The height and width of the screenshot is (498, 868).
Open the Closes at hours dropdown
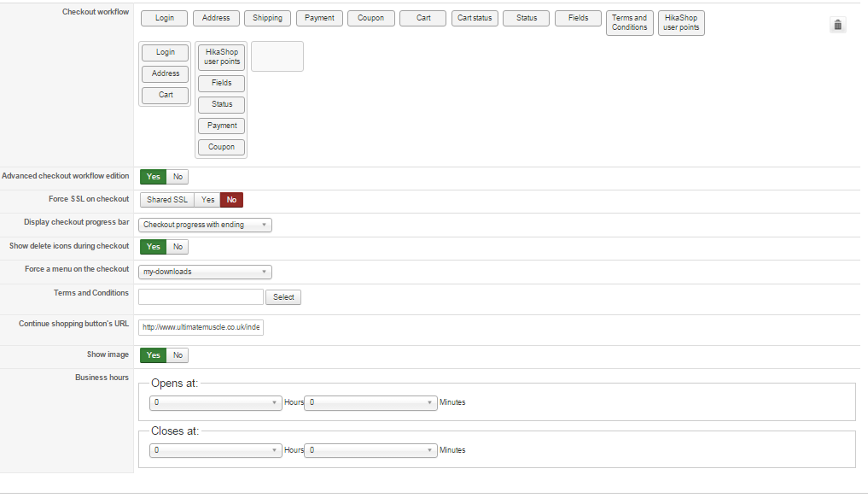pyautogui.click(x=215, y=451)
